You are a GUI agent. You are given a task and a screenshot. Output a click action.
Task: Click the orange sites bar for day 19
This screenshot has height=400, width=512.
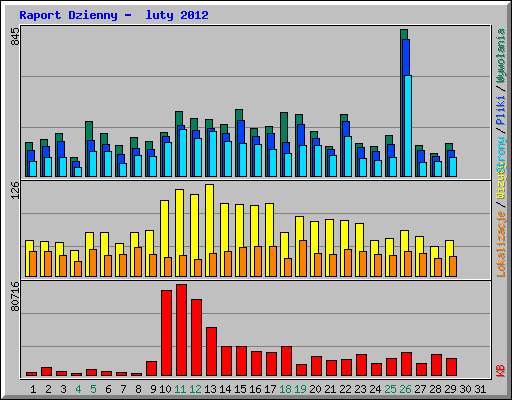tap(303, 258)
